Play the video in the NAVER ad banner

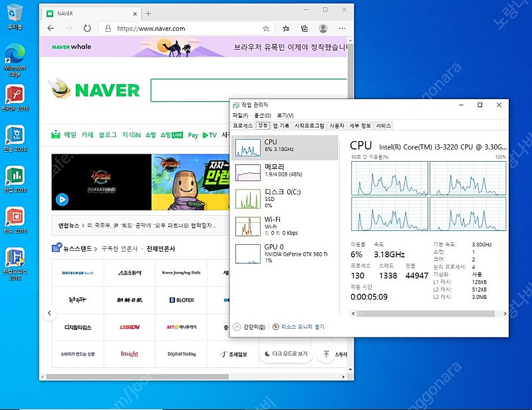point(62,200)
